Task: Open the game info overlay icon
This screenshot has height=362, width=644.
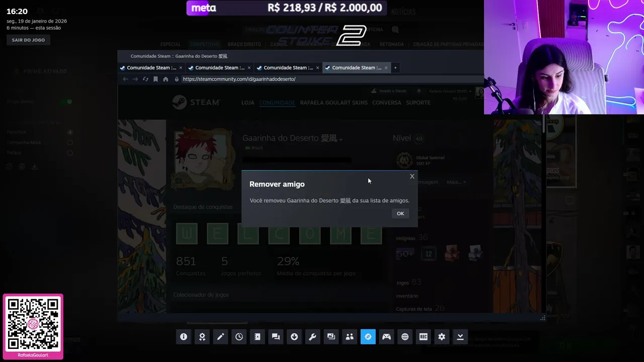Action: pyautogui.click(x=184, y=337)
